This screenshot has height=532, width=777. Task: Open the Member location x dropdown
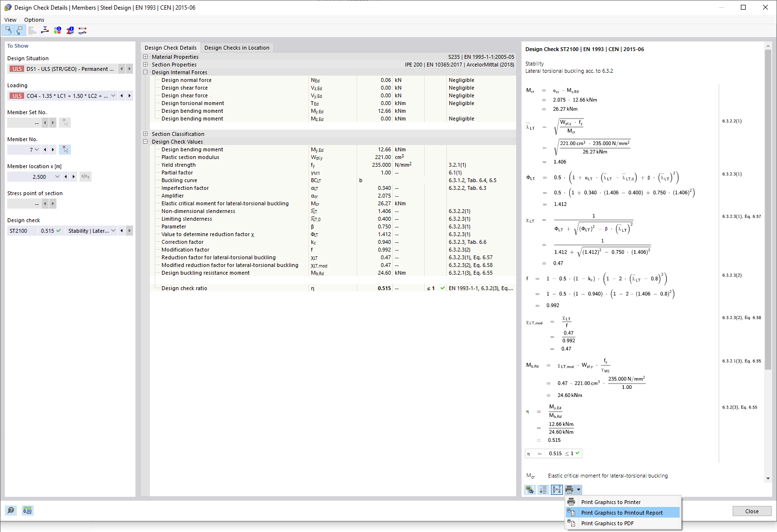click(x=57, y=176)
